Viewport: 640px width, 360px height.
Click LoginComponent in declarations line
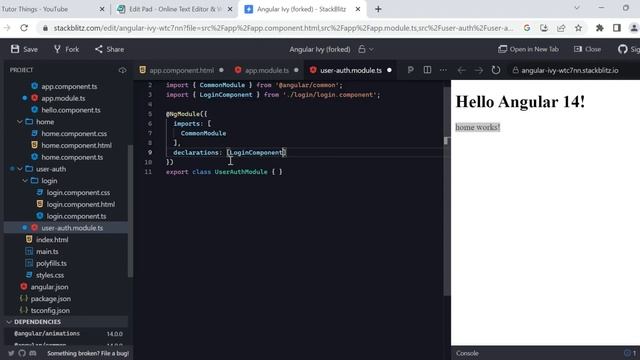pyautogui.click(x=256, y=153)
